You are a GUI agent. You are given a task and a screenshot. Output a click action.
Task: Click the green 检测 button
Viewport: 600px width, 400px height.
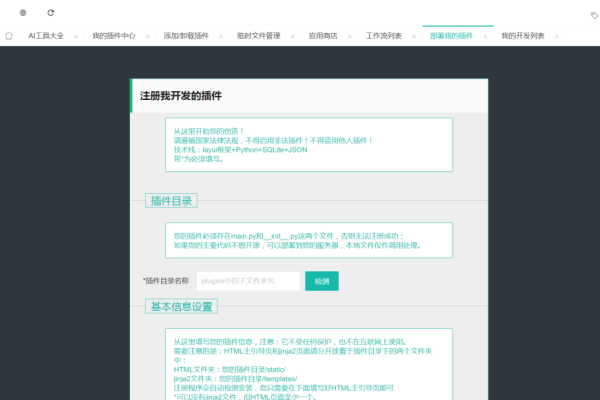[321, 281]
